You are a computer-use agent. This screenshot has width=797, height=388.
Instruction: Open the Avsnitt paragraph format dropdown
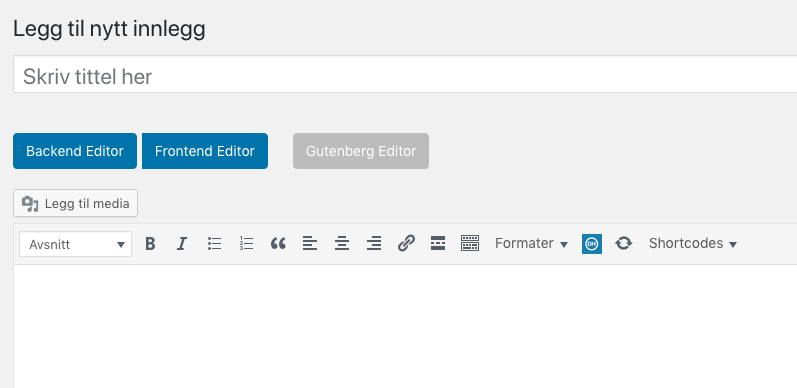pos(76,245)
